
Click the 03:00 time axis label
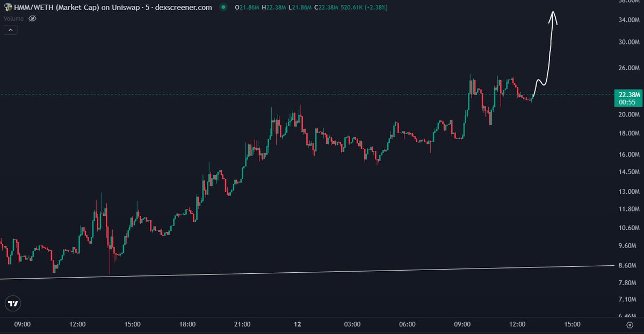pos(352,324)
